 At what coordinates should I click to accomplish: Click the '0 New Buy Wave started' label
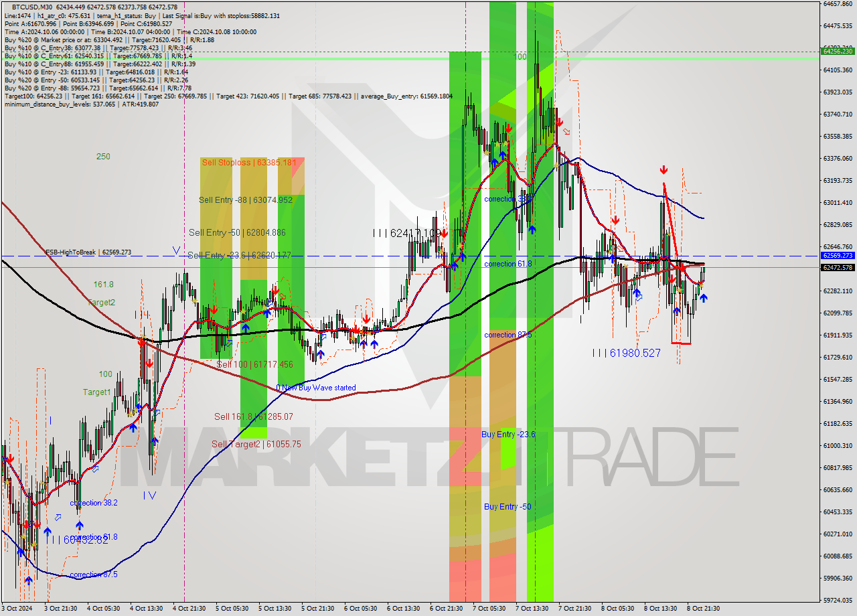coord(316,388)
